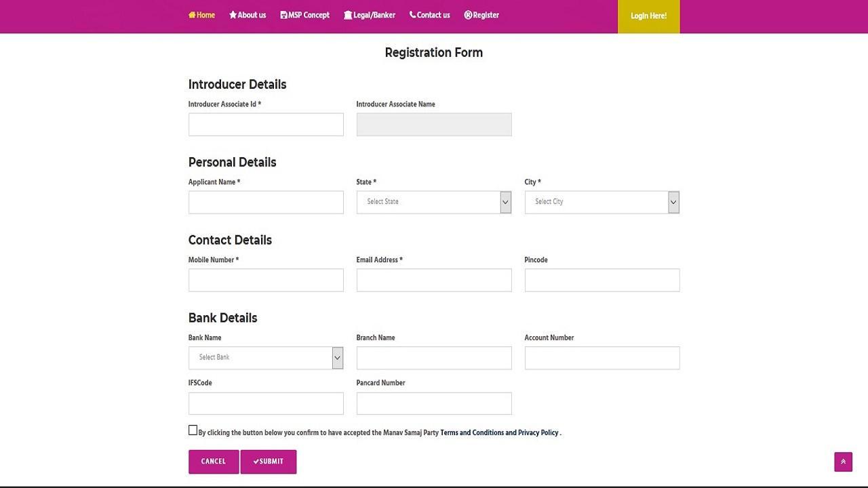Focus the Pancard Number field
The image size is (868, 488).
click(x=434, y=403)
